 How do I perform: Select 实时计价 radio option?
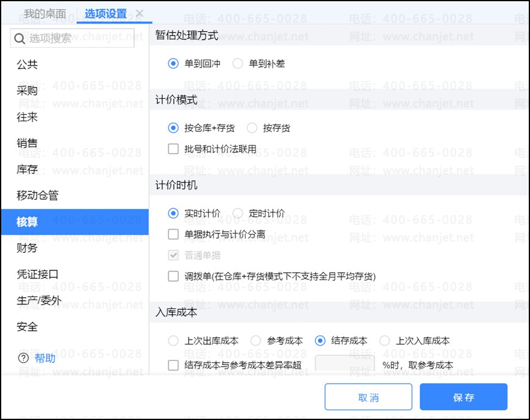[x=173, y=213]
